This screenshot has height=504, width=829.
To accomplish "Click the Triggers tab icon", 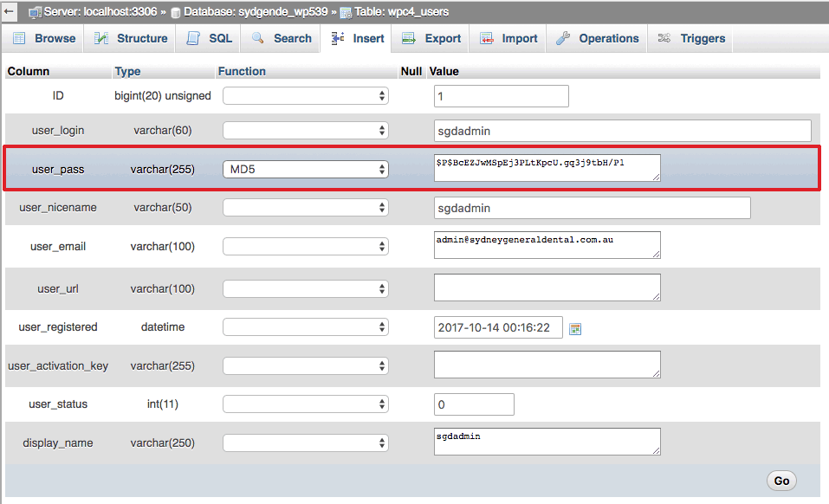I will [x=664, y=39].
